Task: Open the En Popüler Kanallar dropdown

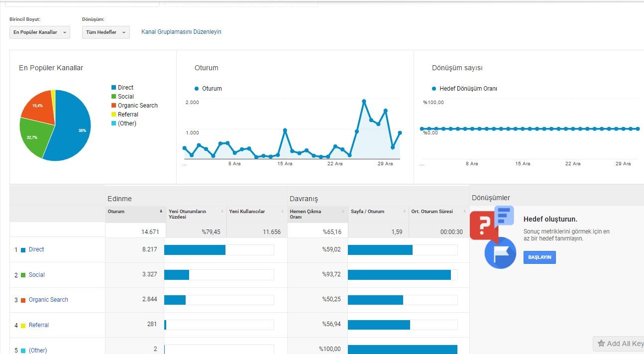Action: [x=40, y=32]
